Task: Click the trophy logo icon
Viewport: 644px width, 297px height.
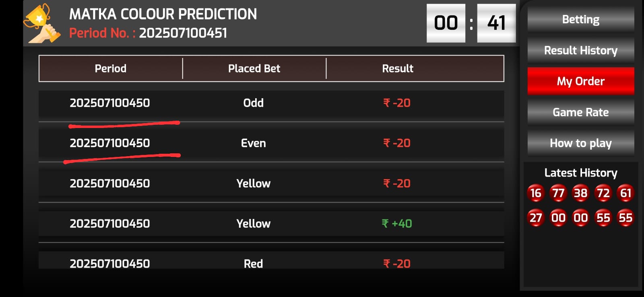Action: click(x=42, y=23)
